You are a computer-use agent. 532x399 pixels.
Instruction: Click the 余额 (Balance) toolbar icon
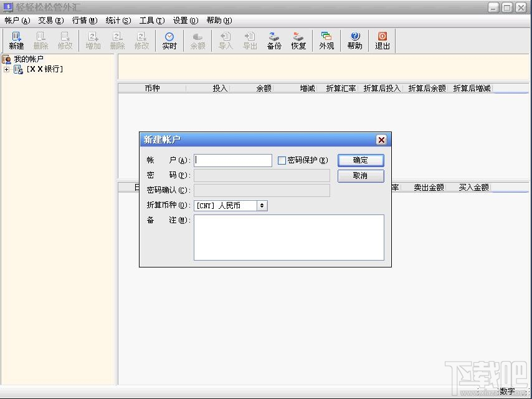tap(197, 40)
